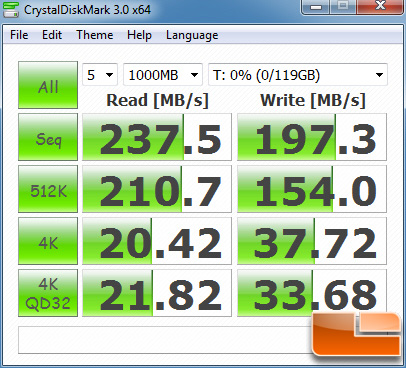This screenshot has height=368, width=406.
Task: Select the 4K read result 20.42
Action: 157,241
